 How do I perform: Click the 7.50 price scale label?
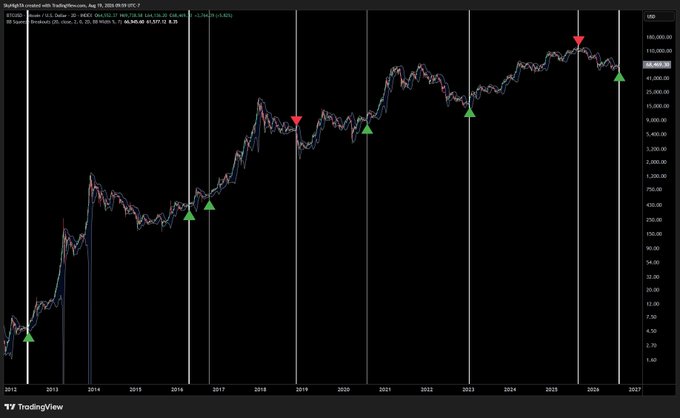(x=651, y=317)
